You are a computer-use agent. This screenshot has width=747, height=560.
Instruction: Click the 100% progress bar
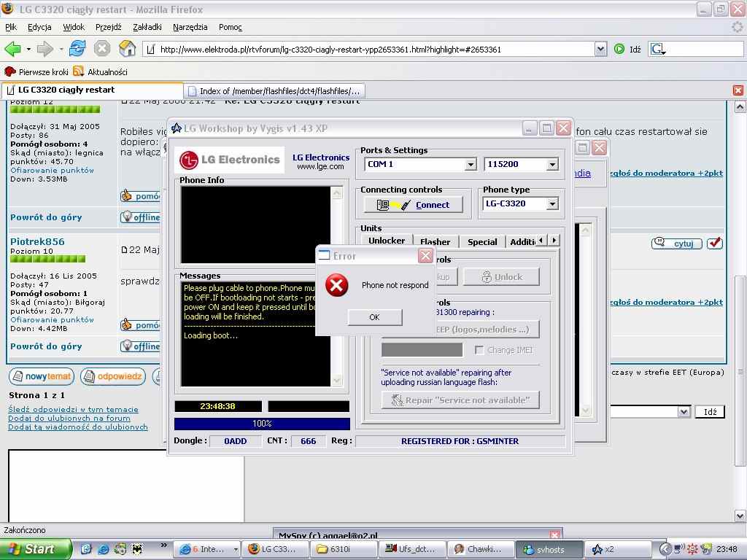coord(262,424)
